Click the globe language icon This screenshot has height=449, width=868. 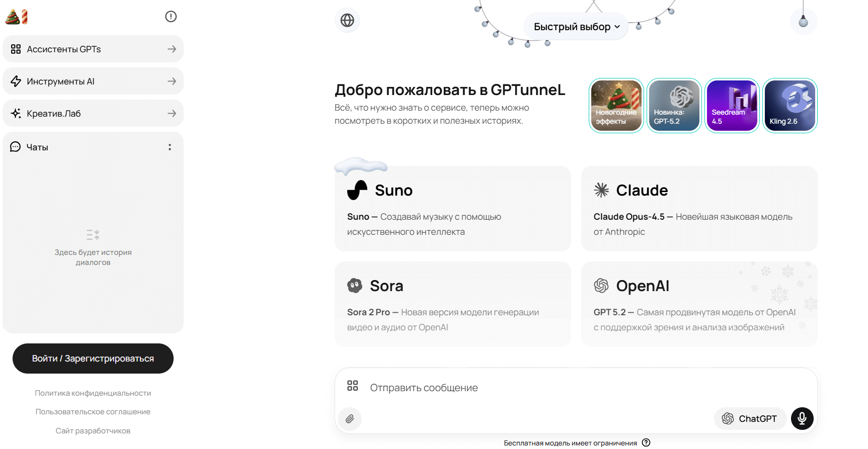(x=347, y=20)
